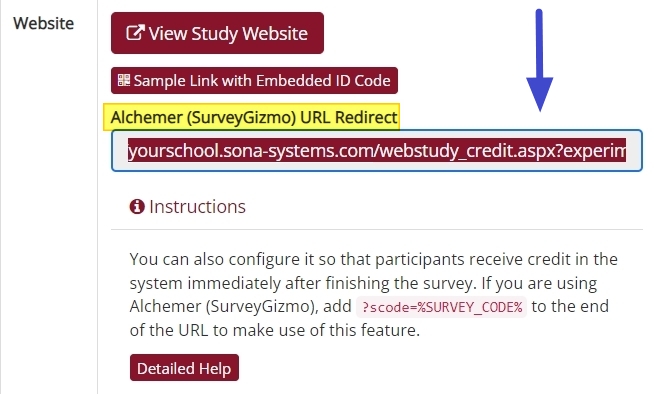Click the blue downward arrow annotation
654x394 pixels.
(539, 60)
